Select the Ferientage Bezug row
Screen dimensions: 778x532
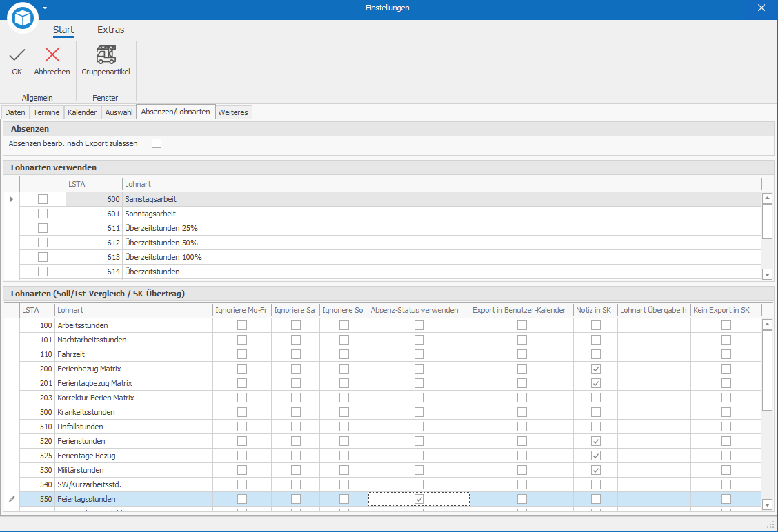(x=390, y=456)
